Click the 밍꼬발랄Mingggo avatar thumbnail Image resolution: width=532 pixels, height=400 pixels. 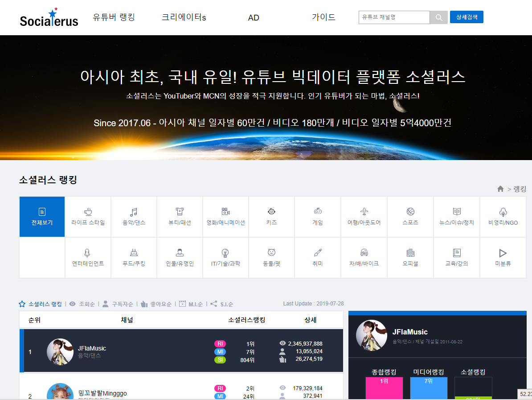[x=60, y=392]
